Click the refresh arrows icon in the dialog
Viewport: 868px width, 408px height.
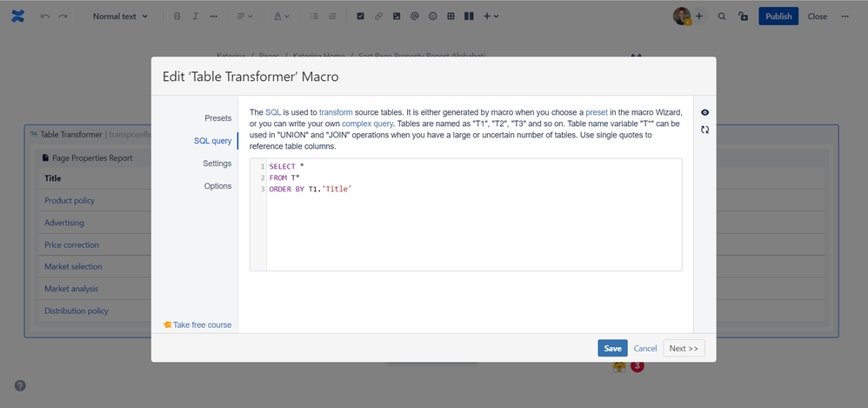tap(704, 130)
